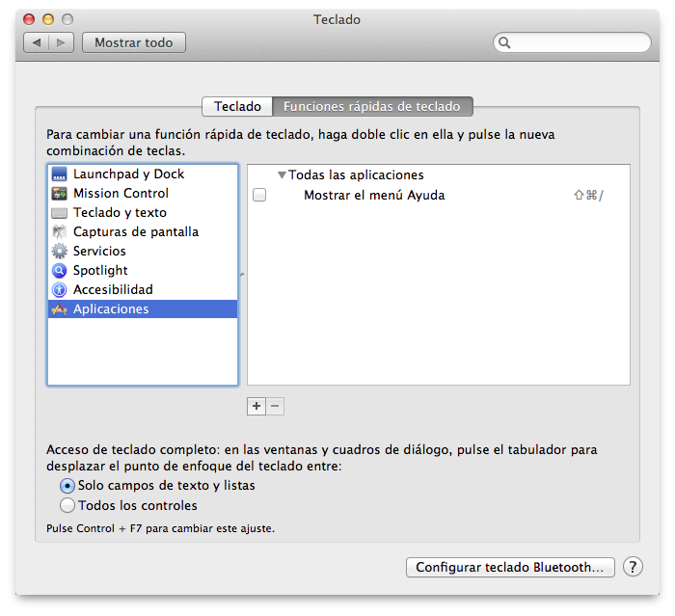
Task: Click the ⇧⌘/ shortcut key value
Action: click(x=588, y=196)
